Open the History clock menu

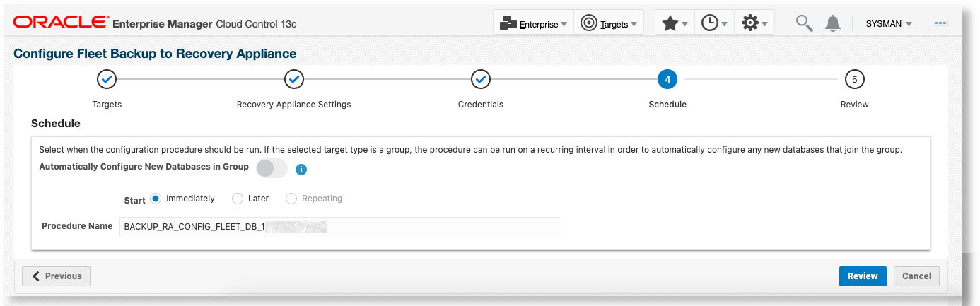click(x=714, y=23)
